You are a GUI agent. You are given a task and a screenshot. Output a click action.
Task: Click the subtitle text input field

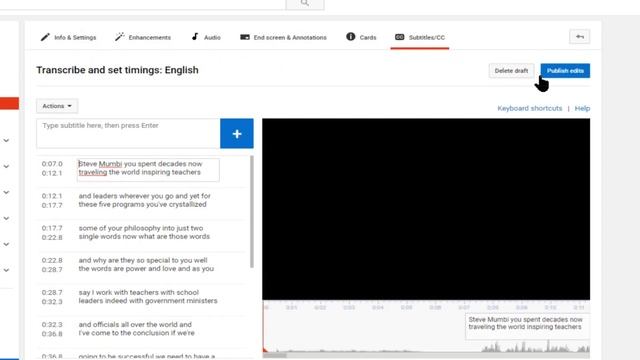[x=128, y=133]
